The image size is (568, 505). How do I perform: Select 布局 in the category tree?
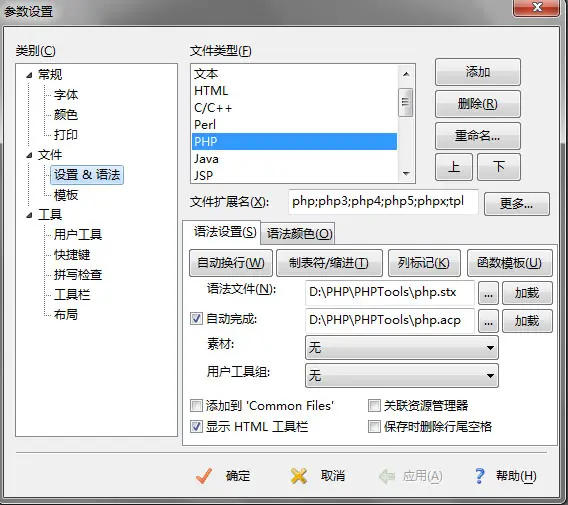click(x=66, y=314)
